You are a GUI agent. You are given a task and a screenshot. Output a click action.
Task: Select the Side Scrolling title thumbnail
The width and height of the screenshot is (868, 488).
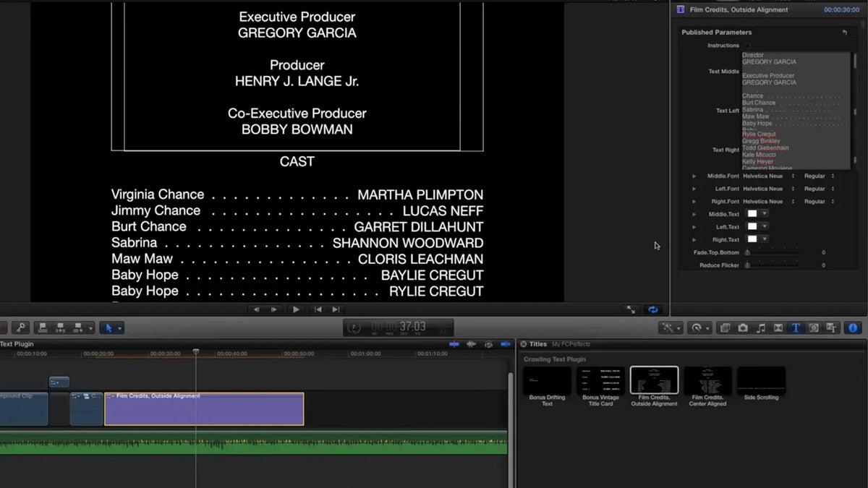pyautogui.click(x=761, y=380)
